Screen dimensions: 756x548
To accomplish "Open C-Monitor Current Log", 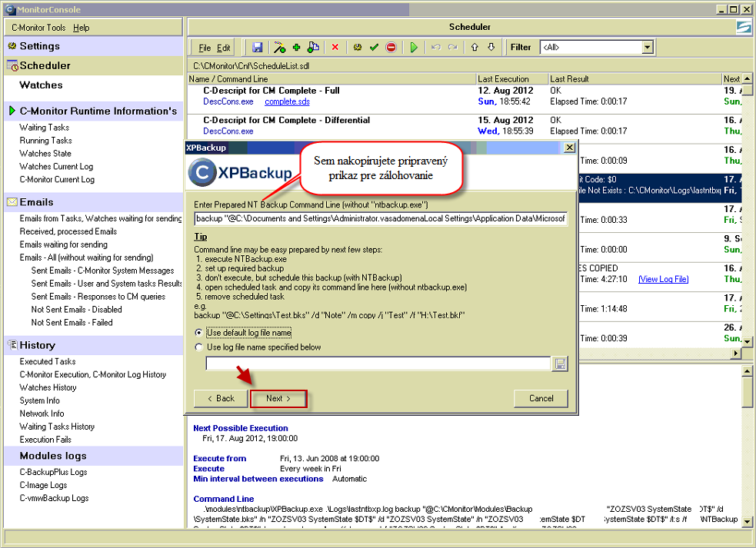I will (x=57, y=179).
